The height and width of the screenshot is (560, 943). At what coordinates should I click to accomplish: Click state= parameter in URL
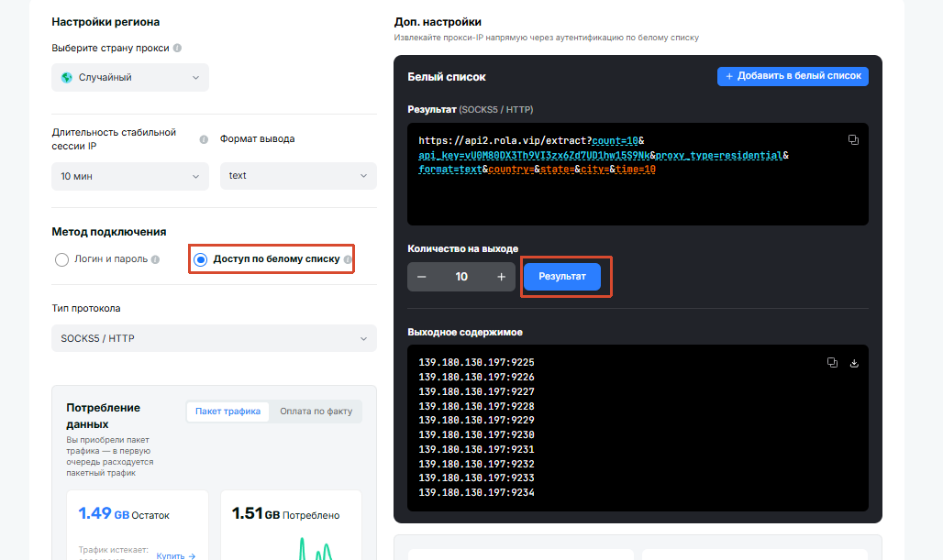click(x=558, y=170)
